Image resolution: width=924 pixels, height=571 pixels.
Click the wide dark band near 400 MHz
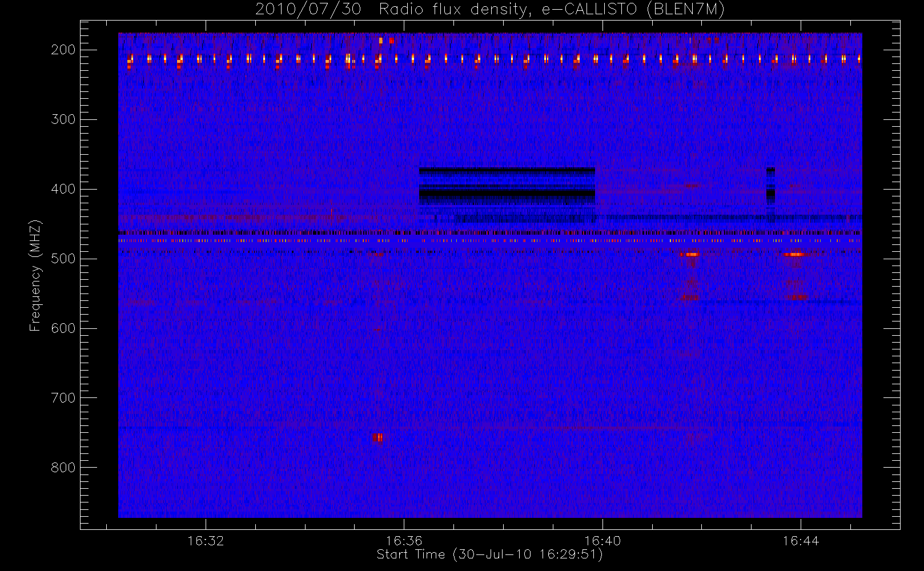507,187
